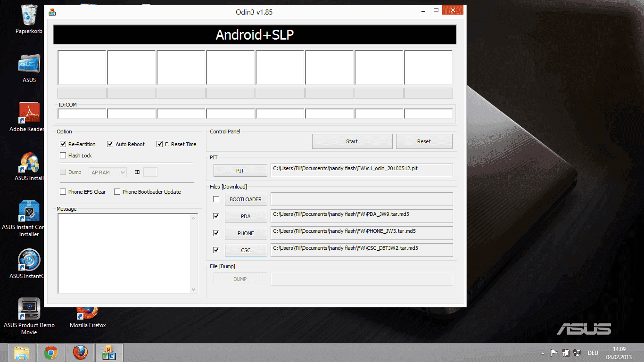Click the BOOTLOADER file button

pyautogui.click(x=246, y=199)
